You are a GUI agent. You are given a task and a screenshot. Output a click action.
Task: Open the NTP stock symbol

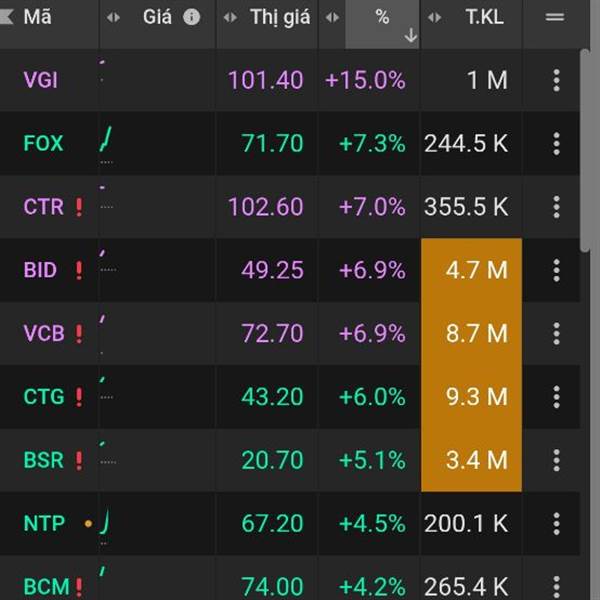(43, 523)
